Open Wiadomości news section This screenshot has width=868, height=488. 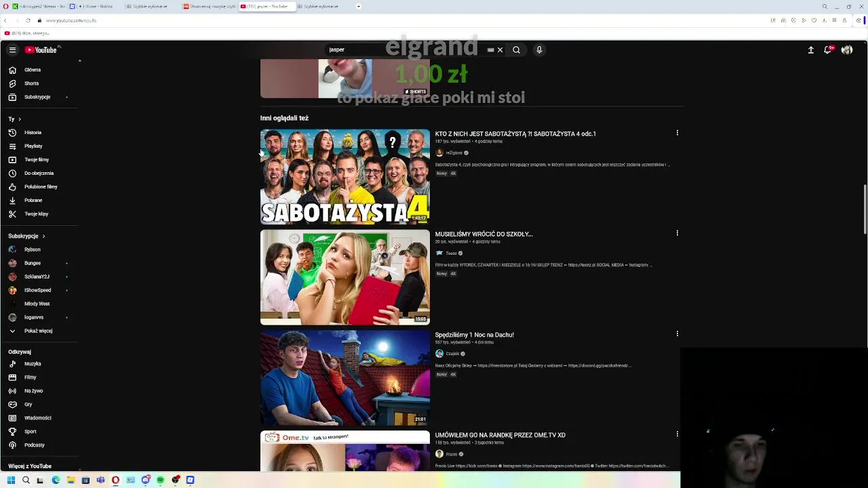39,418
